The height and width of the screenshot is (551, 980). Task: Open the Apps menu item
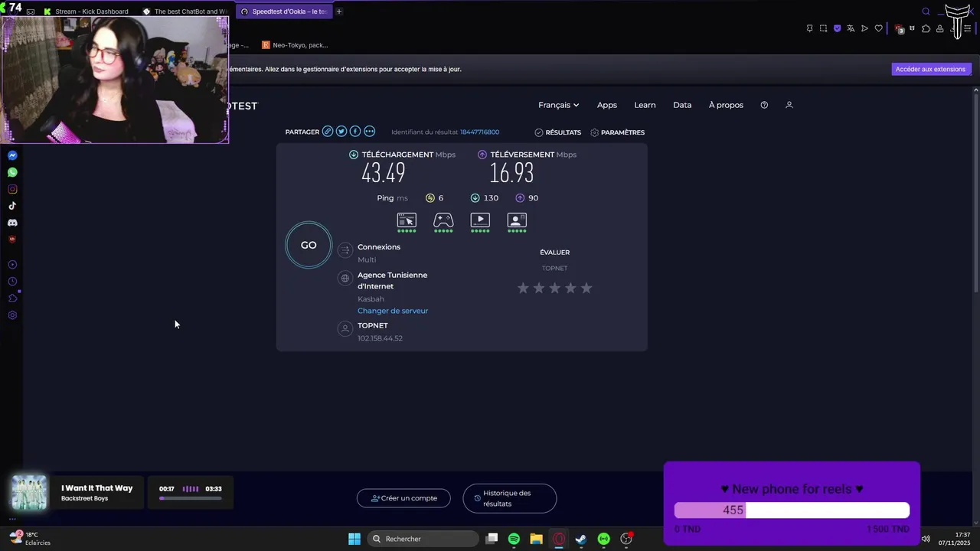point(607,105)
